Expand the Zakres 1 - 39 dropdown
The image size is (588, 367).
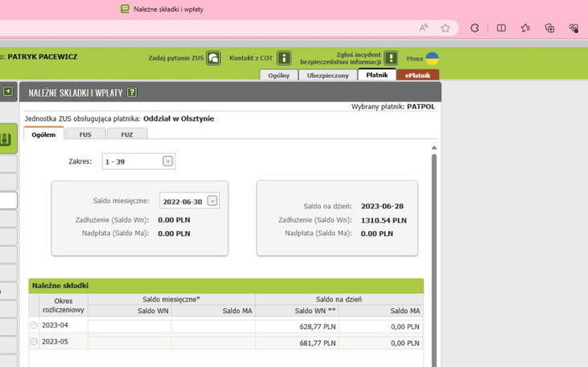tap(168, 161)
